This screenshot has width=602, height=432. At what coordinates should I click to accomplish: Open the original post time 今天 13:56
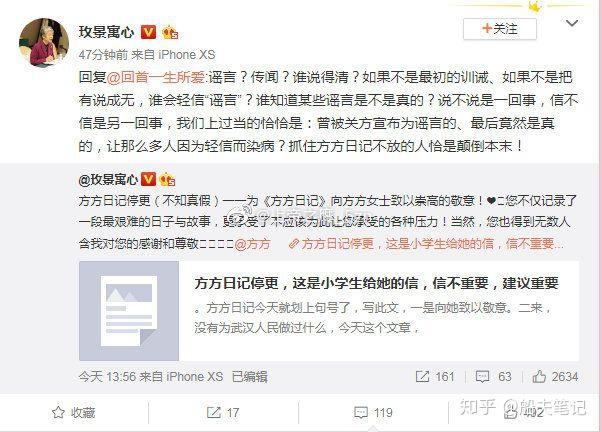107,377
